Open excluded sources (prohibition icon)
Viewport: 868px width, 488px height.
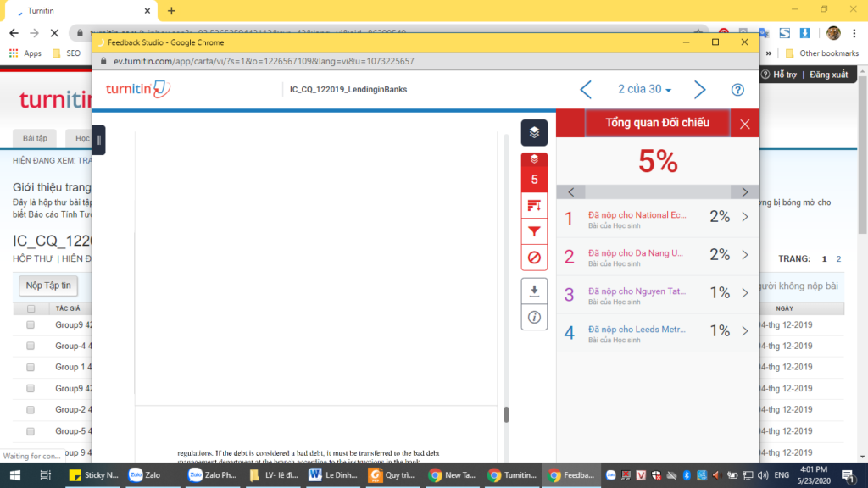534,258
